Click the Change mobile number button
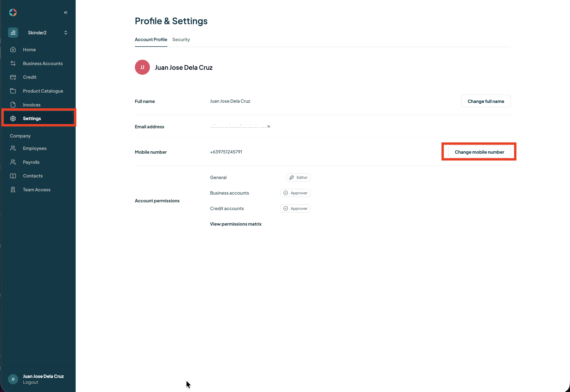Screen dimensions: 570x392 (x=479, y=152)
